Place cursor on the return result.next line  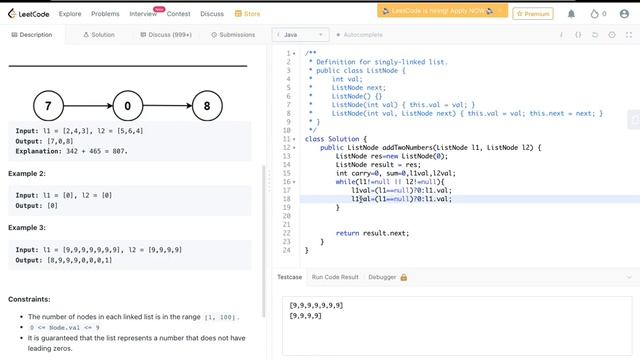coord(372,233)
